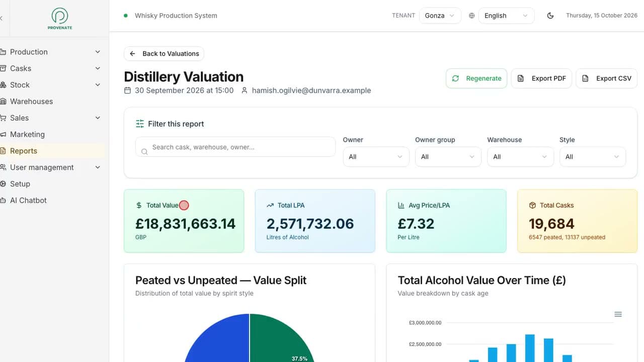Open the Owner filter dropdown
This screenshot has height=362, width=644.
(x=376, y=157)
